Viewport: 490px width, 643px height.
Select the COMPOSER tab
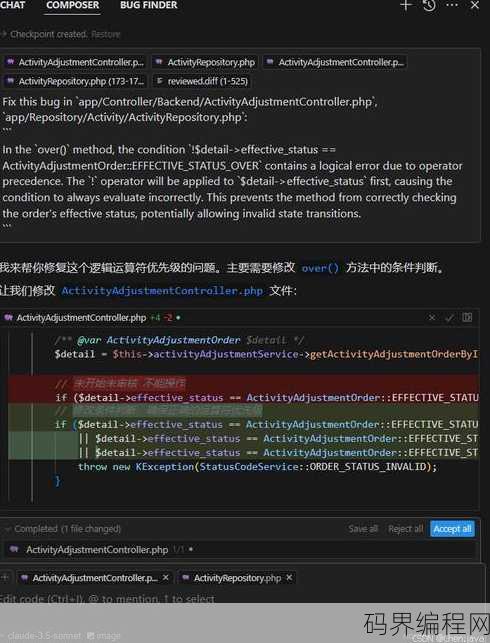[72, 5]
